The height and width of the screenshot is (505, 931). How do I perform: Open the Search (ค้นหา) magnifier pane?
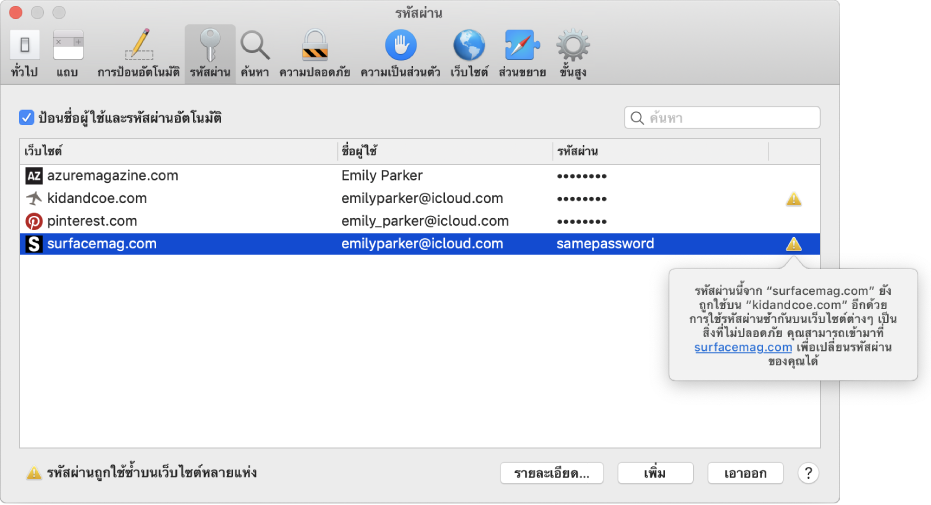click(x=255, y=54)
